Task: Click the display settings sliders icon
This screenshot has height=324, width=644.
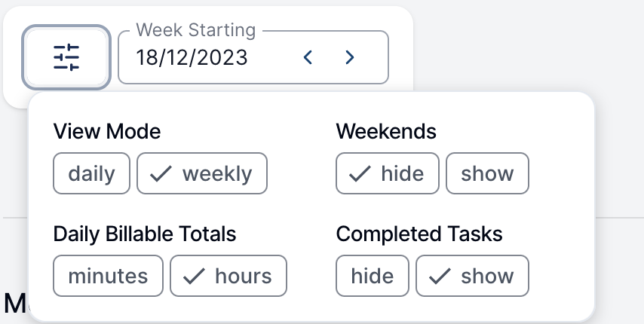Action: click(66, 57)
